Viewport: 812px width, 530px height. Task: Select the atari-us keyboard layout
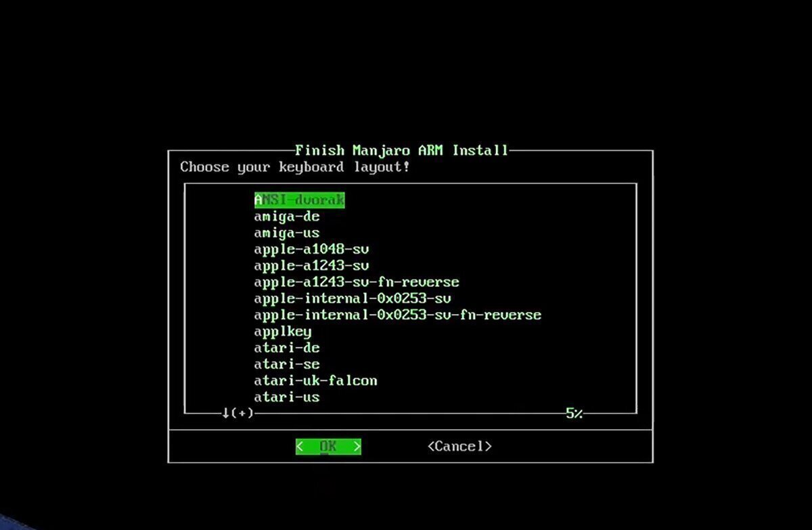(287, 397)
